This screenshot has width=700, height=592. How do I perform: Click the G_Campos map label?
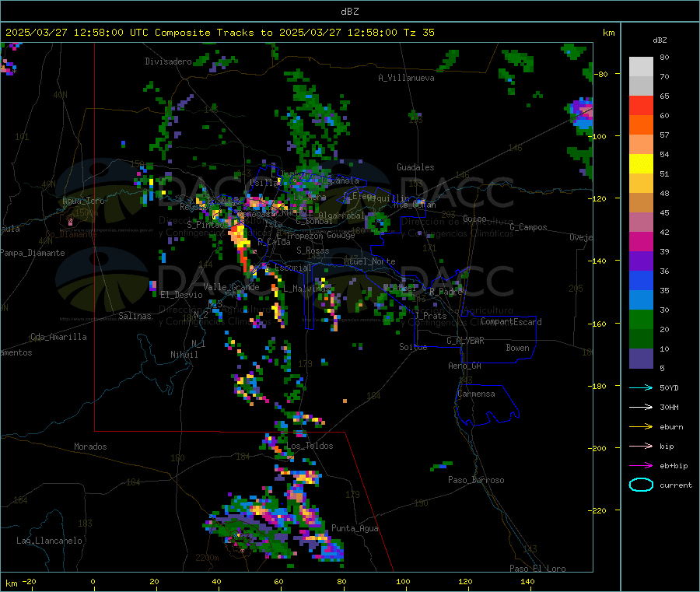click(x=528, y=227)
